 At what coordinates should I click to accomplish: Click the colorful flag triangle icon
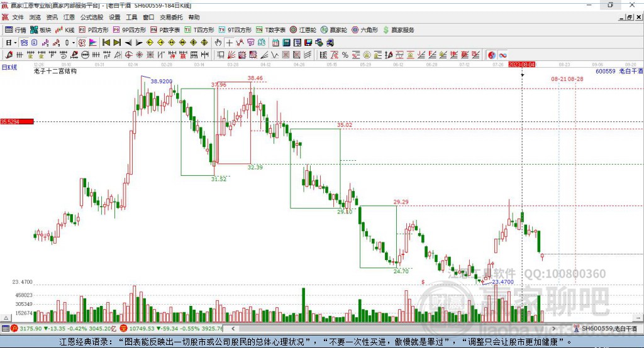93,43
